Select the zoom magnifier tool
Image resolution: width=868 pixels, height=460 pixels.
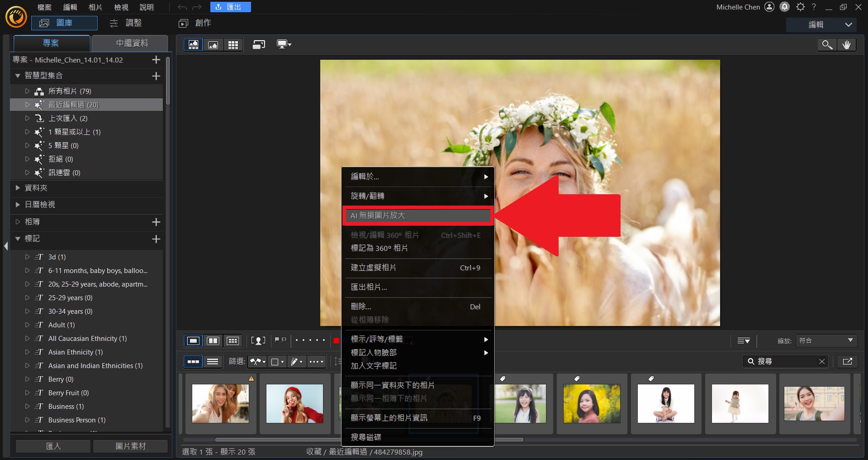[x=827, y=44]
